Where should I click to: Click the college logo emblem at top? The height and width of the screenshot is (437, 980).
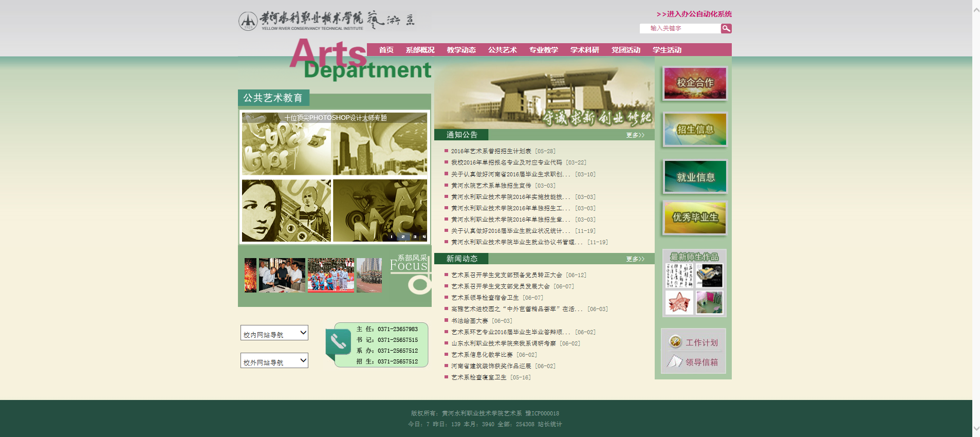pos(248,21)
